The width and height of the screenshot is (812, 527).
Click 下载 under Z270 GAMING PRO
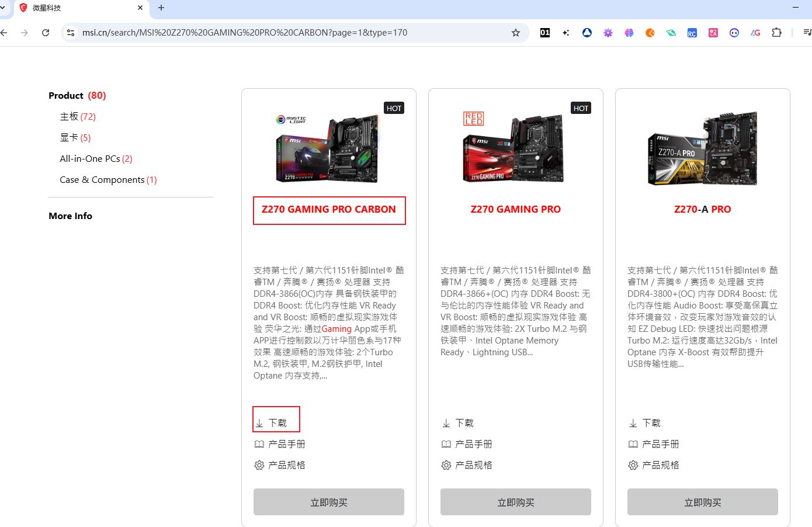[x=458, y=423]
